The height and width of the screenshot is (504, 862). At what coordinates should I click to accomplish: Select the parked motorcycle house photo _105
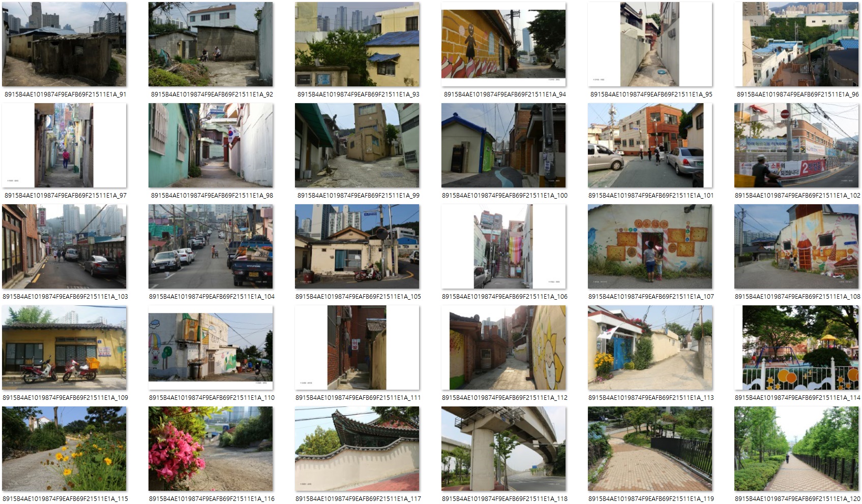coord(357,246)
